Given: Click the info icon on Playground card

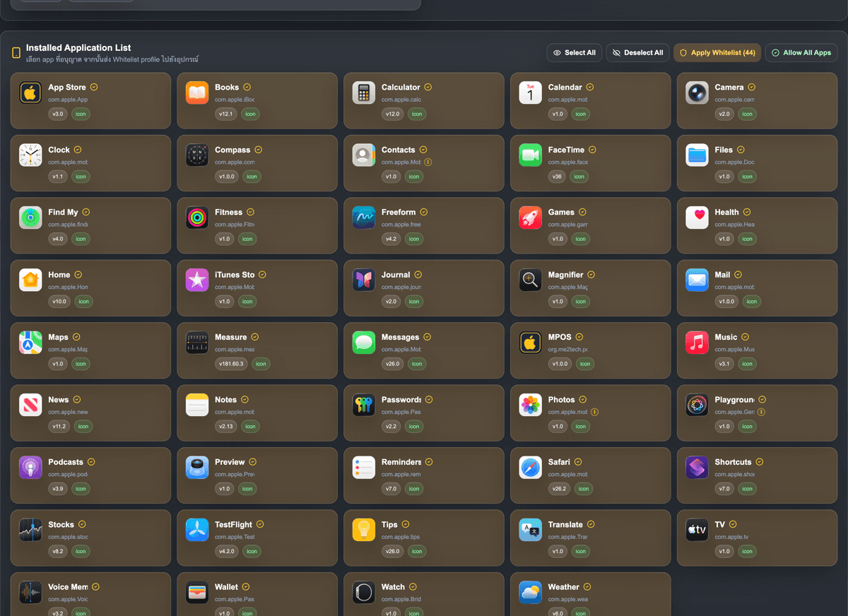Looking at the screenshot, I should [x=762, y=412].
